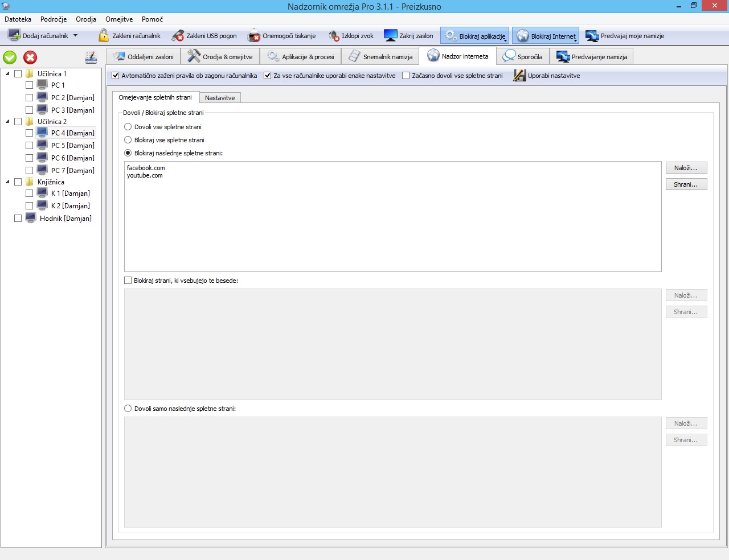Enable Začasno dovoli vse spletne strani checkbox
The image size is (729, 560).
point(406,76)
